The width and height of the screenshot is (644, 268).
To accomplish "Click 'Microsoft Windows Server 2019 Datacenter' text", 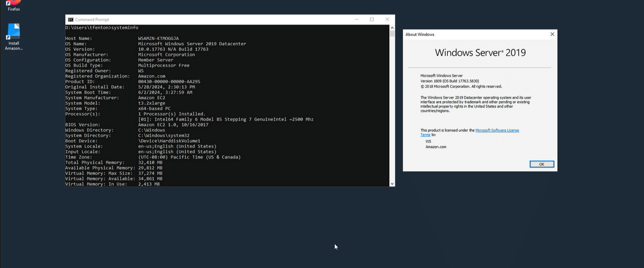I will [x=192, y=44].
